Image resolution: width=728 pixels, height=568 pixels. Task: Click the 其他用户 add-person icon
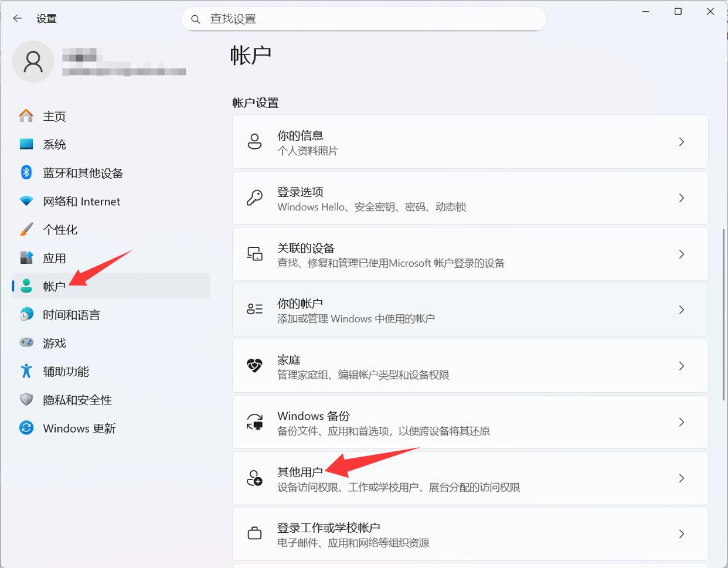click(254, 478)
